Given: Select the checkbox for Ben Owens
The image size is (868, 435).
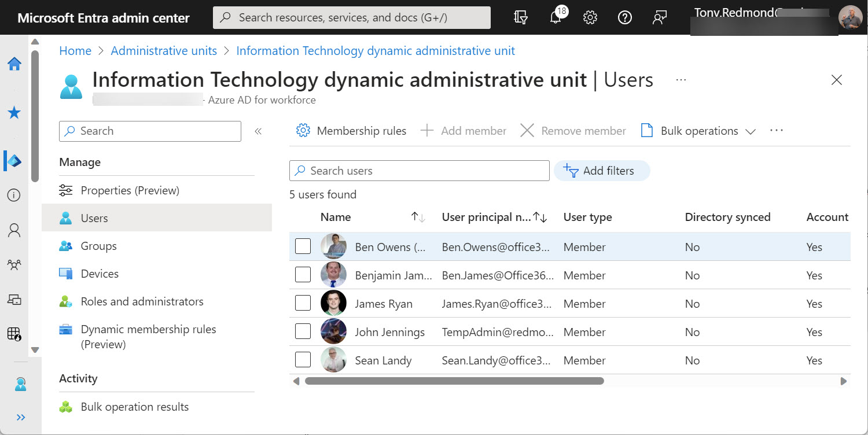Looking at the screenshot, I should (x=303, y=247).
